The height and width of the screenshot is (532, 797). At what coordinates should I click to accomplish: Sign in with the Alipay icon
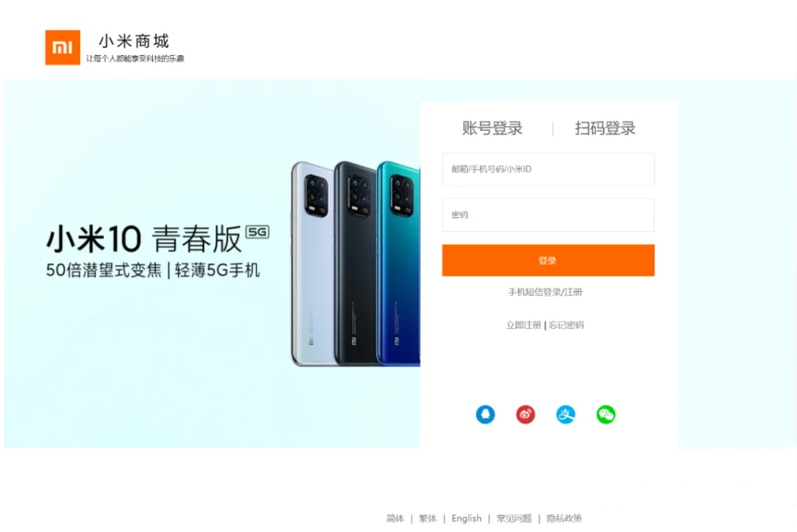565,414
